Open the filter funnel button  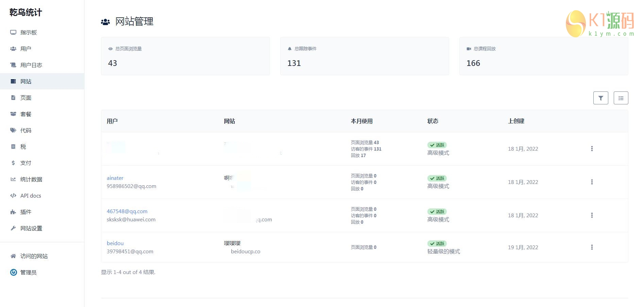(x=601, y=98)
